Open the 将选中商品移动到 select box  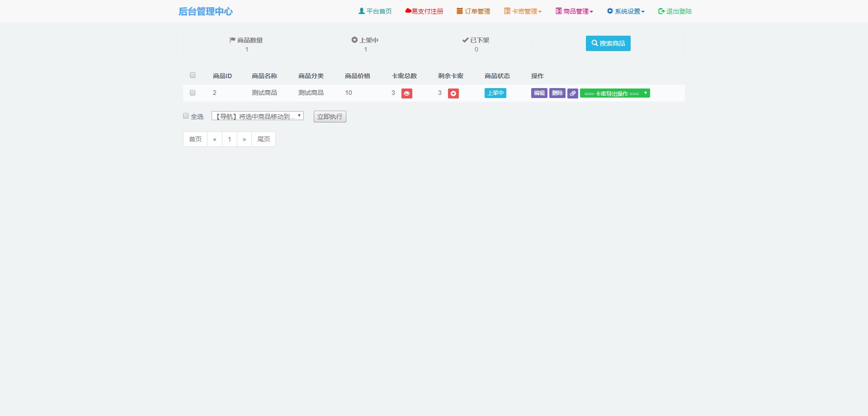click(257, 116)
